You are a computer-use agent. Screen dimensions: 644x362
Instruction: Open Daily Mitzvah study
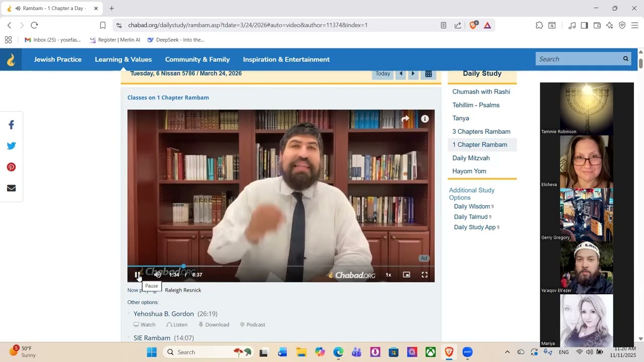pos(471,158)
